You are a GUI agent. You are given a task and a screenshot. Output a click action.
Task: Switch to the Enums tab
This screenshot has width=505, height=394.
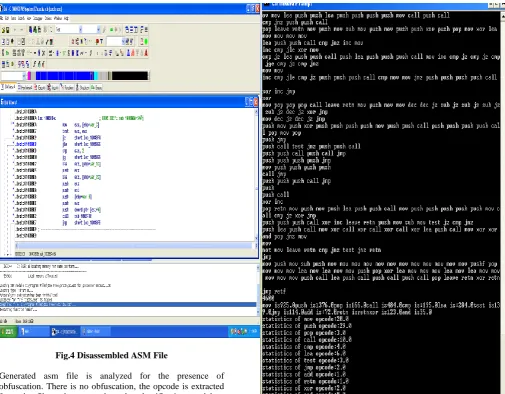click(96, 87)
